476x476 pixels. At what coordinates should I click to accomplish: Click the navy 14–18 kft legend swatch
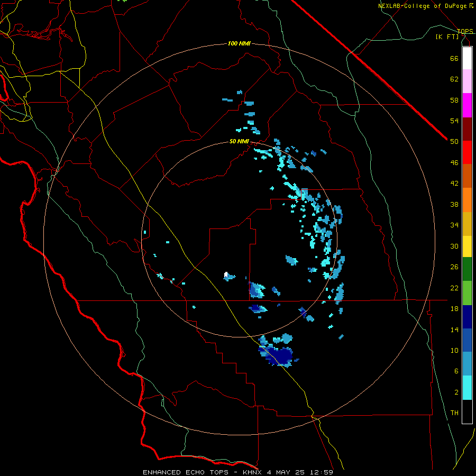[x=467, y=317]
